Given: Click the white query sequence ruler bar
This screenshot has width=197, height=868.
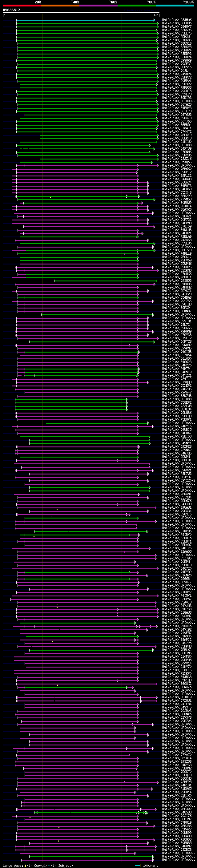Looking at the screenshot, I should click(81, 13).
